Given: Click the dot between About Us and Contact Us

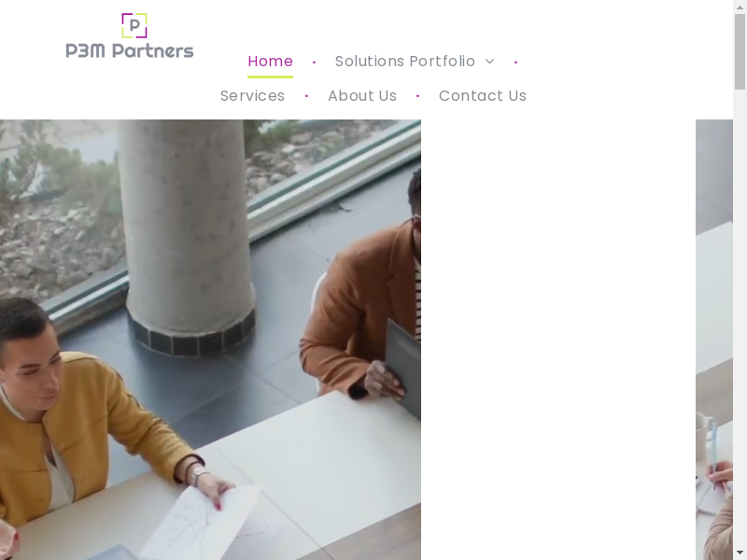Looking at the screenshot, I should 417,96.
